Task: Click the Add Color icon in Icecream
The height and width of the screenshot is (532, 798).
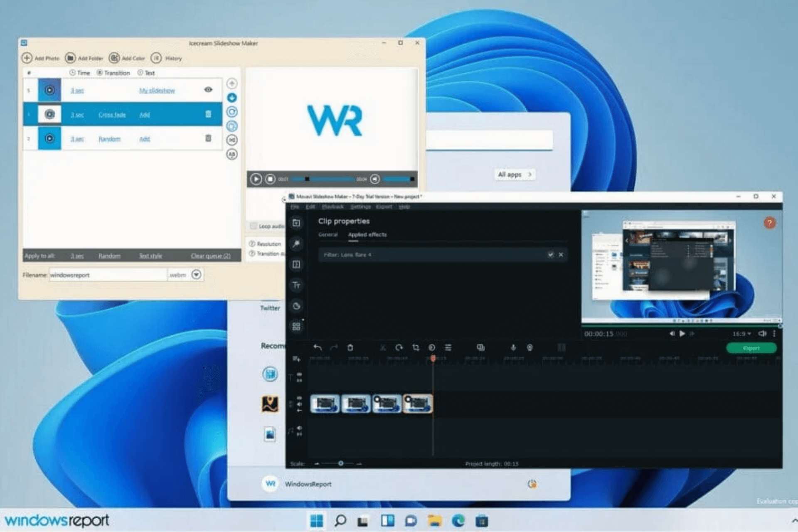Action: (114, 58)
